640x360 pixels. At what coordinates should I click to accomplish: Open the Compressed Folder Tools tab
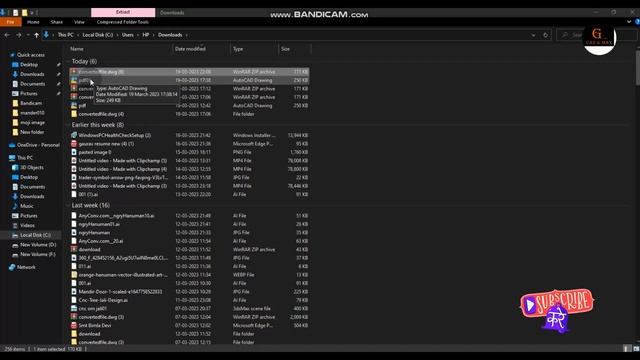[x=123, y=22]
